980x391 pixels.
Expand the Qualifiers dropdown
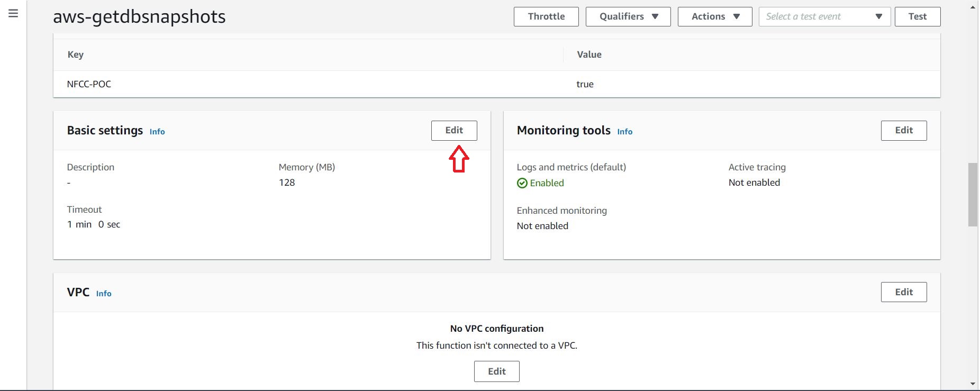628,16
